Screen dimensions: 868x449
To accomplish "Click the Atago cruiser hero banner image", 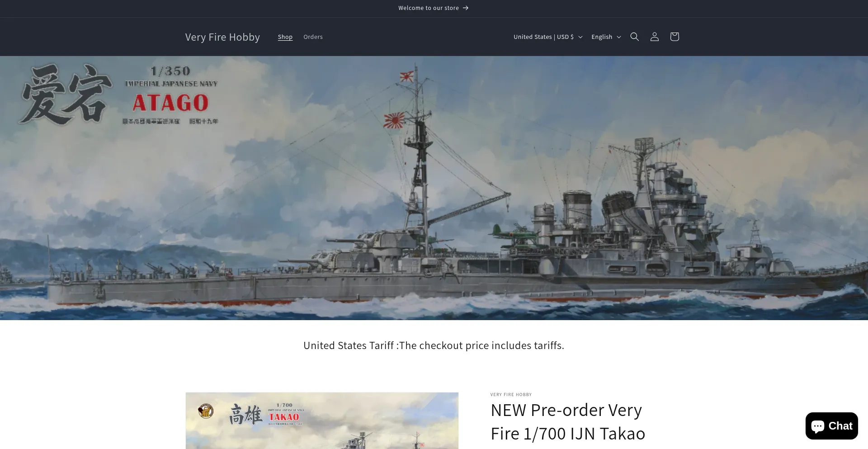I will pos(434,188).
